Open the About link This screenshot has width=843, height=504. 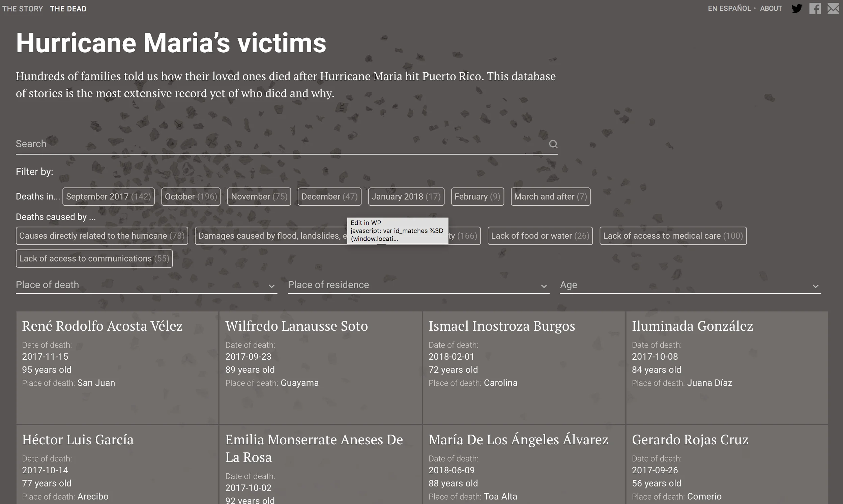[x=771, y=8]
